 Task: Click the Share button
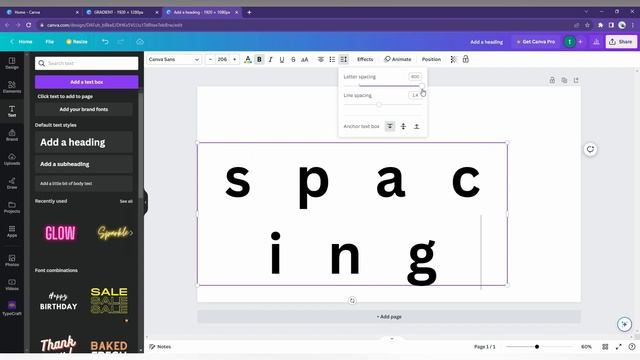pyautogui.click(x=621, y=42)
